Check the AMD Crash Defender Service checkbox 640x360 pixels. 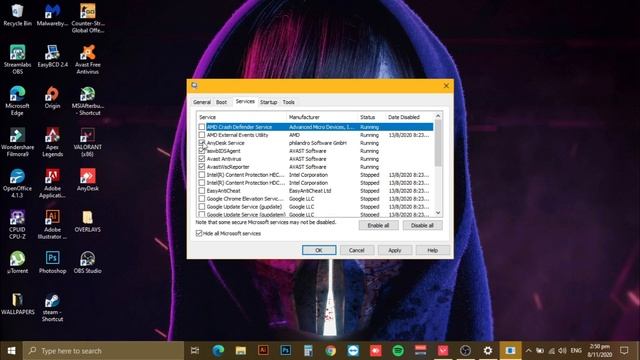(x=202, y=127)
